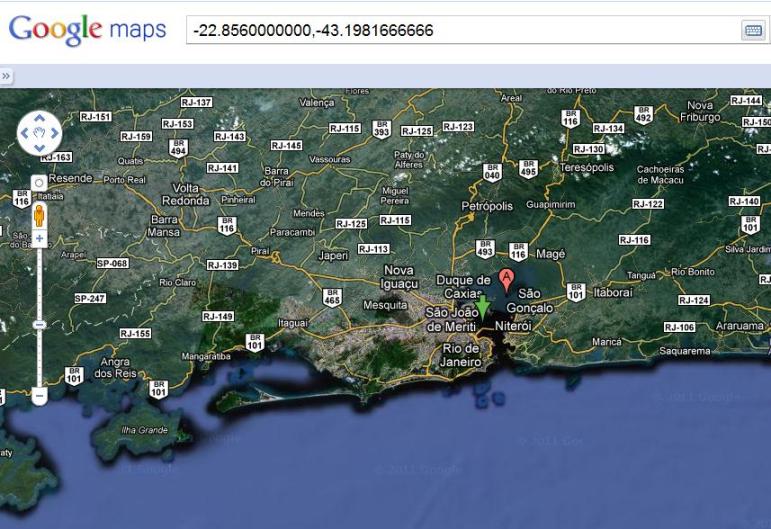Open the on-screen keyboard icon in search box
Image resolution: width=771 pixels, height=529 pixels.
click(x=753, y=30)
